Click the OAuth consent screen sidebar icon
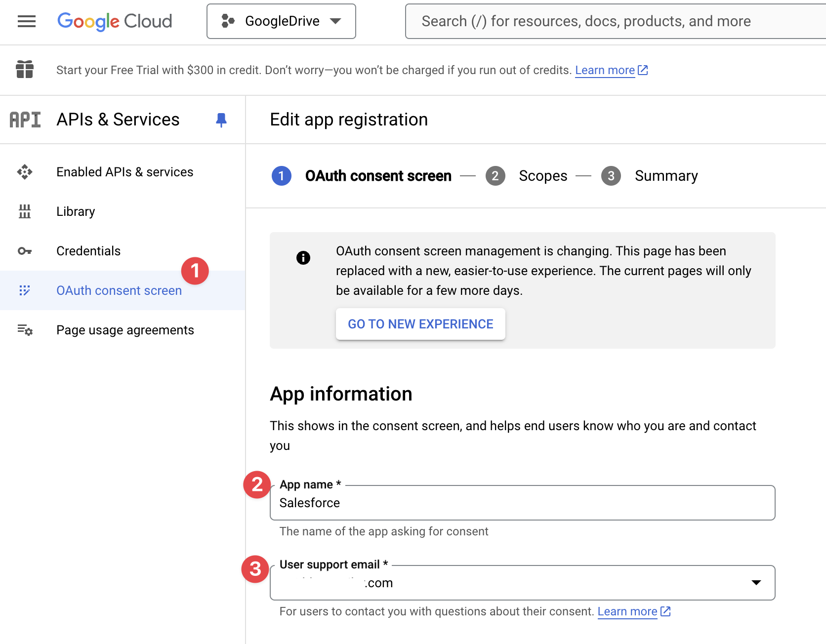826x644 pixels. [x=24, y=290]
